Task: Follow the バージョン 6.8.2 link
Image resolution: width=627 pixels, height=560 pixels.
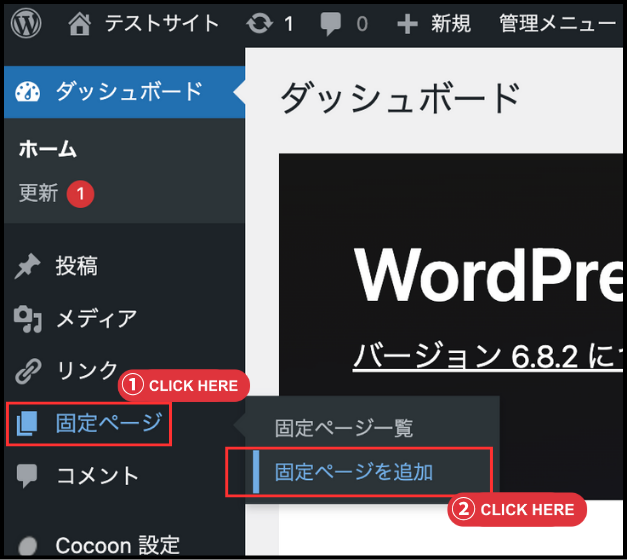Action: click(487, 356)
